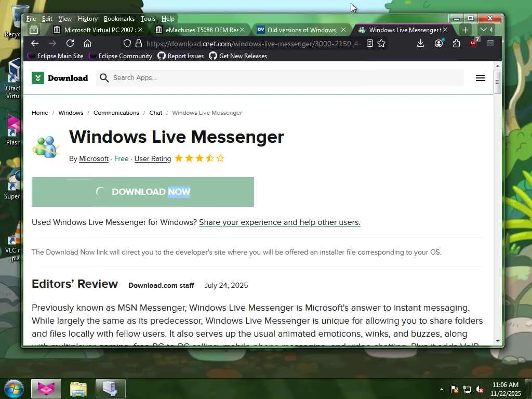
Task: Click the tracking protection shield icon
Action: (x=127, y=44)
